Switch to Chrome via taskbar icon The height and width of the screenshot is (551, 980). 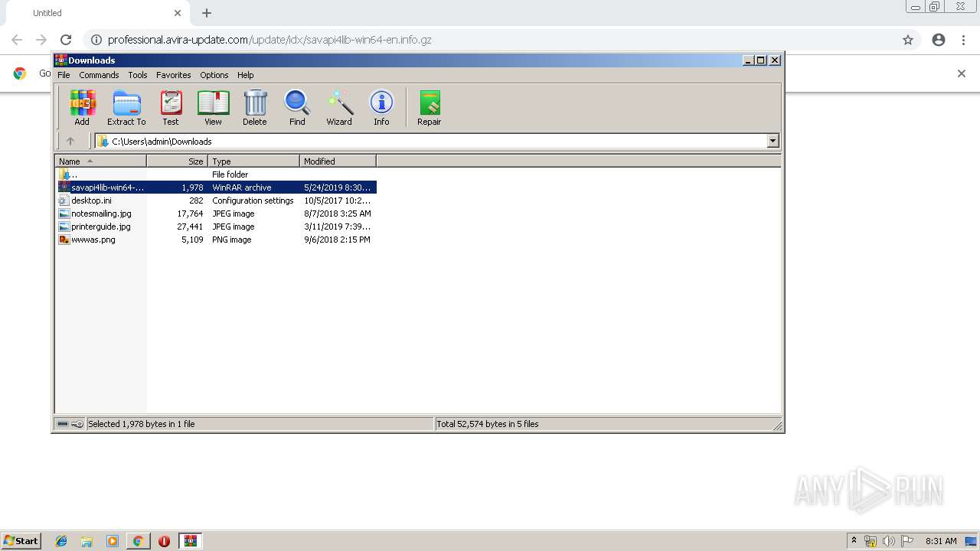pos(138,541)
